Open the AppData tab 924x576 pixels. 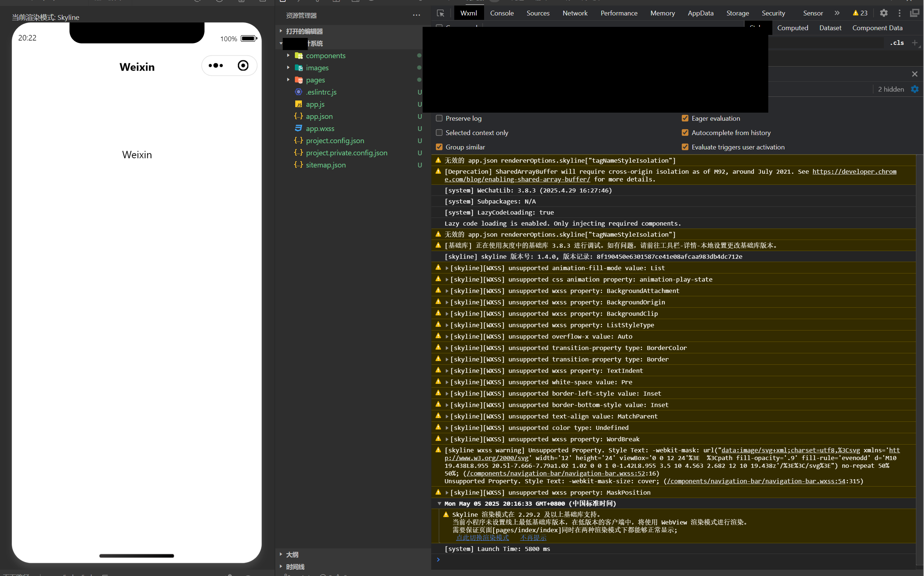coord(700,13)
